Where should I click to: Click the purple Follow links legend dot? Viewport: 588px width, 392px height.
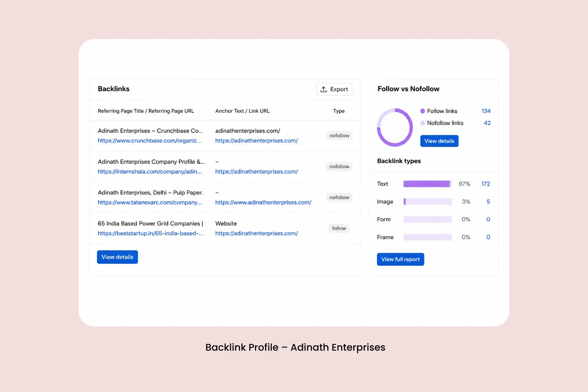point(423,111)
